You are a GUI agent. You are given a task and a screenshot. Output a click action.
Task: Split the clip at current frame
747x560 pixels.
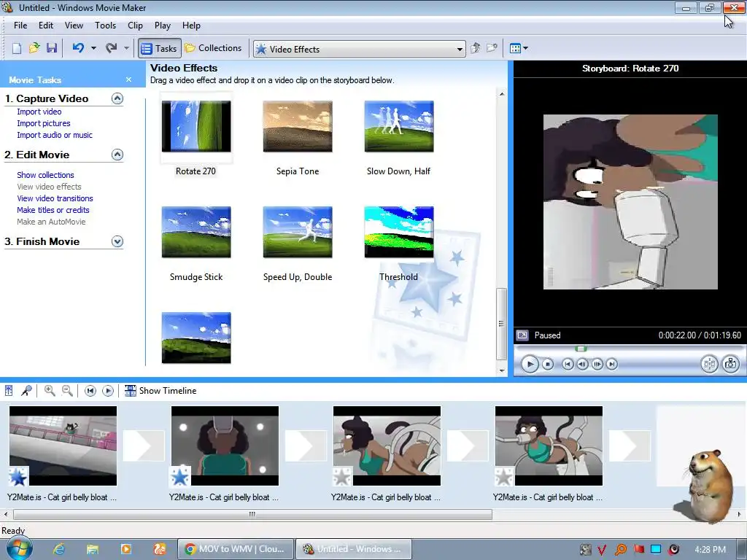pos(709,365)
